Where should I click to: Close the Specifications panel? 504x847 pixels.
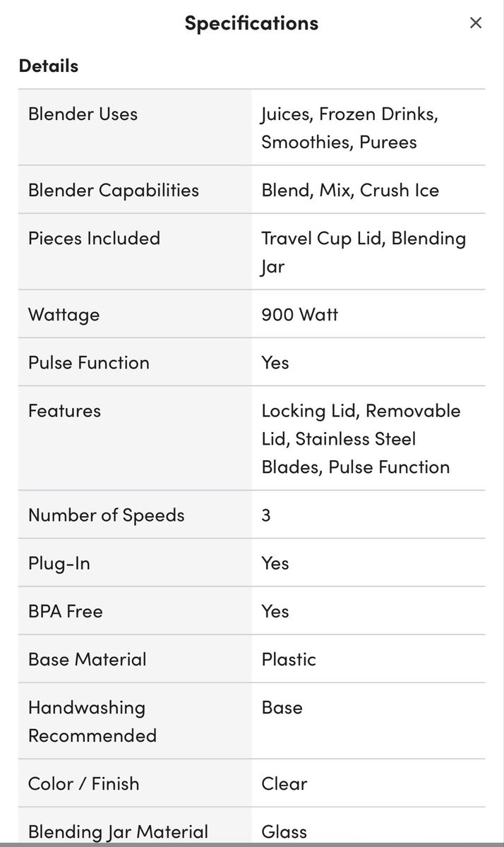[476, 23]
